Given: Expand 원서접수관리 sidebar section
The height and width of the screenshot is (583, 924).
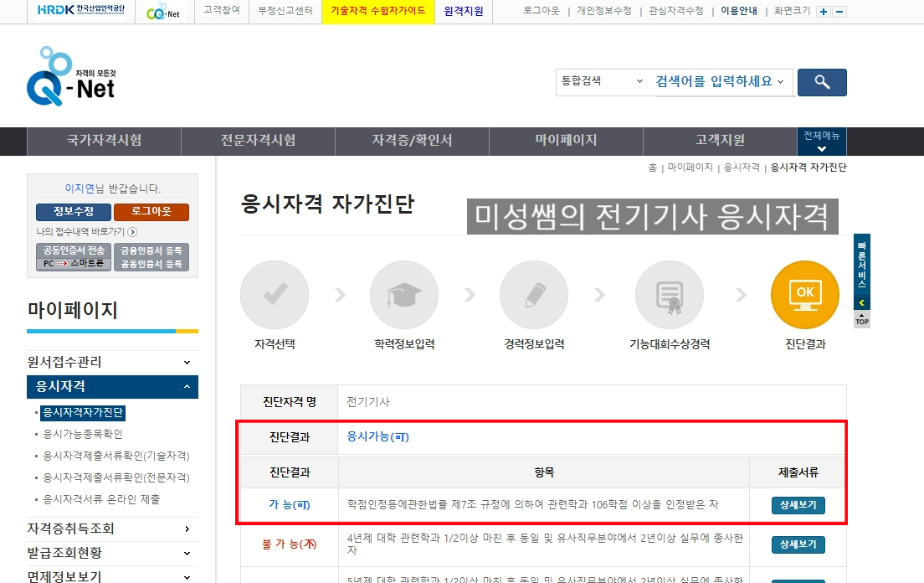Looking at the screenshot, I should (112, 362).
